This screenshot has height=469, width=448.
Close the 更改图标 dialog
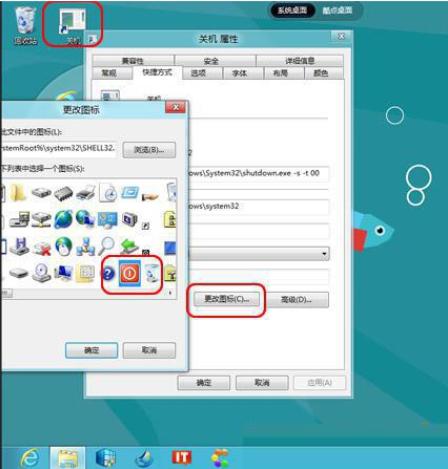pyautogui.click(x=175, y=107)
